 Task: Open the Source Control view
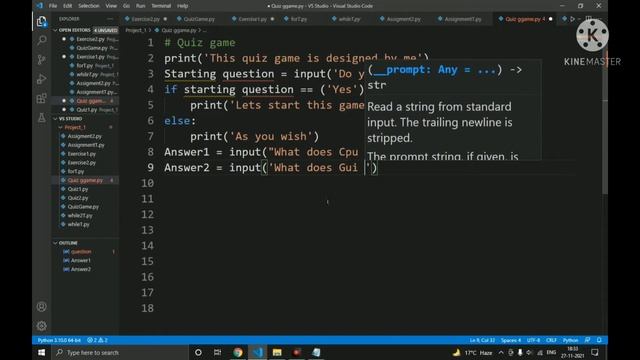(x=41, y=60)
